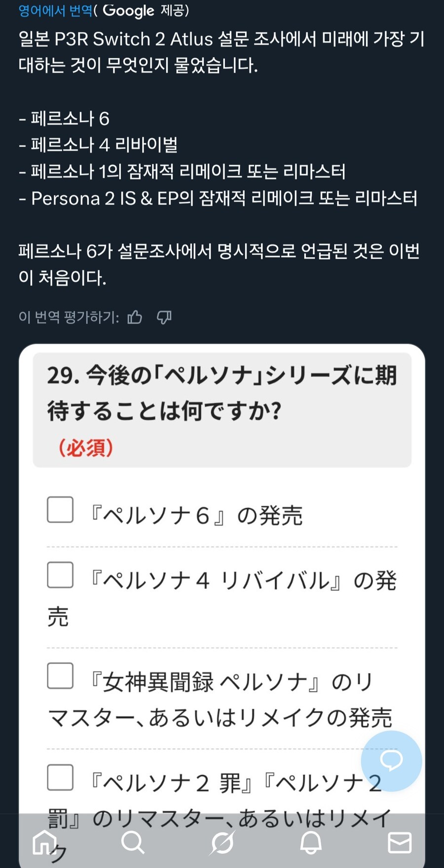The width and height of the screenshot is (444, 868).
Task: Check the 『ペルソナ4 リバイバル』 release option
Action: pyautogui.click(x=59, y=575)
